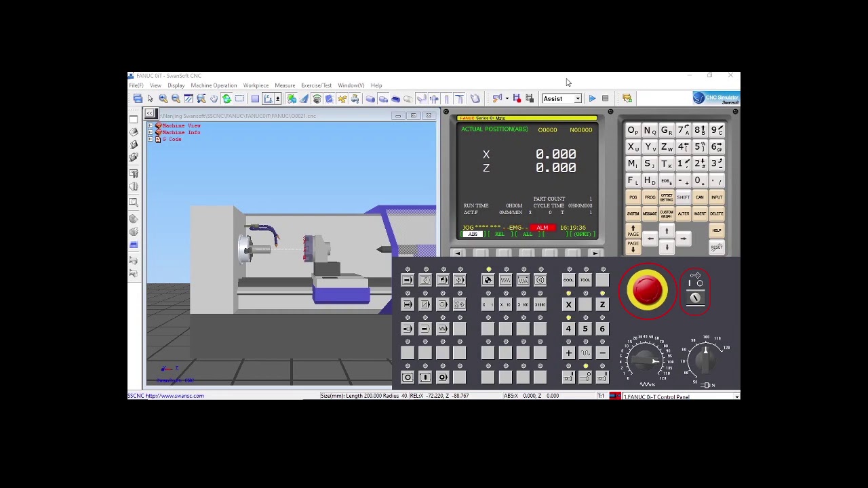
Task: Click the SHIFT key on the keypad
Action: click(683, 197)
